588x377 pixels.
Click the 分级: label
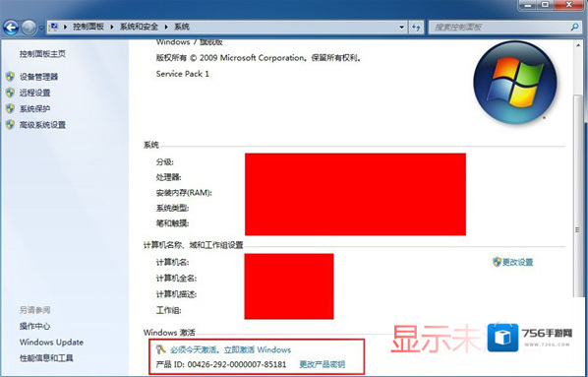click(x=165, y=161)
